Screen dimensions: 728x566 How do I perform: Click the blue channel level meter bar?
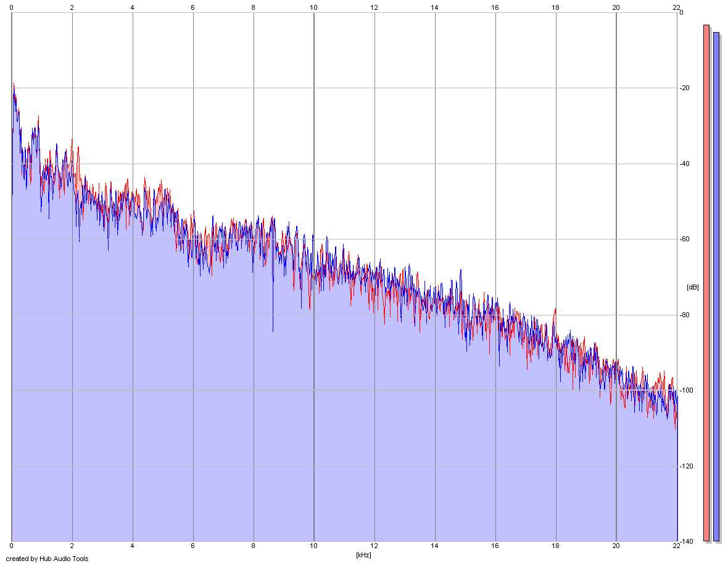pos(716,286)
